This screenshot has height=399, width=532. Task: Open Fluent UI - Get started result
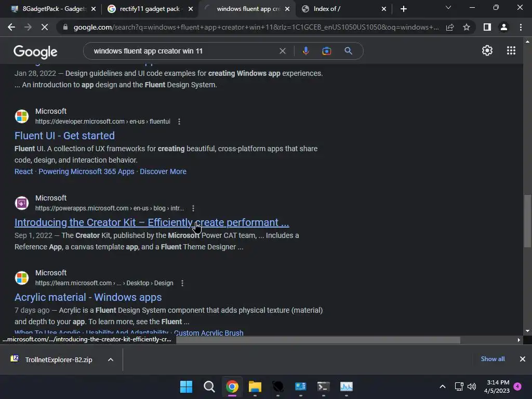64,136
